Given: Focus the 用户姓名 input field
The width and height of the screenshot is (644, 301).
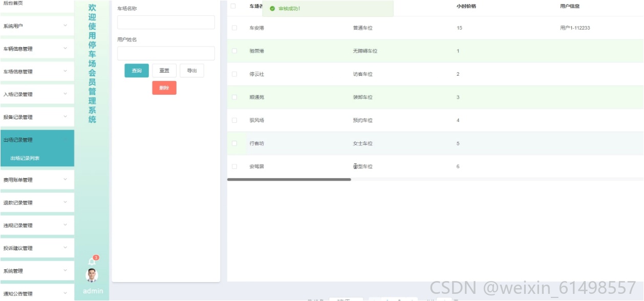Looking at the screenshot, I should point(166,53).
